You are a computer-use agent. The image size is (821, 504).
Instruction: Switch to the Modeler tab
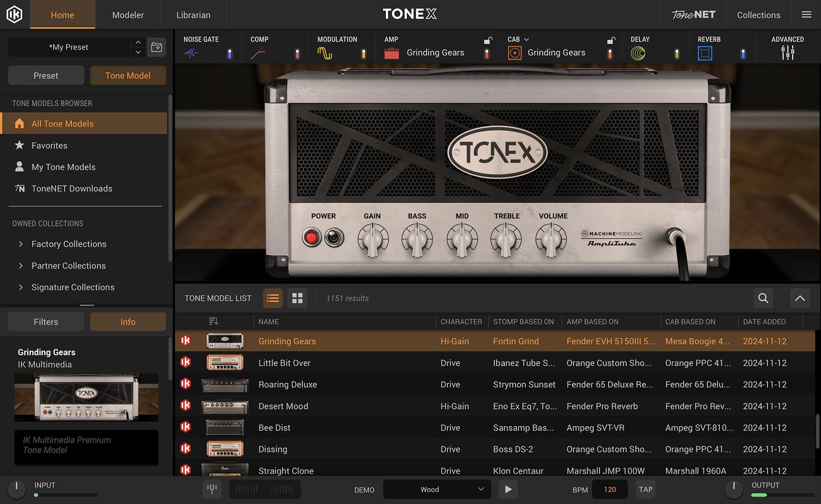(128, 15)
